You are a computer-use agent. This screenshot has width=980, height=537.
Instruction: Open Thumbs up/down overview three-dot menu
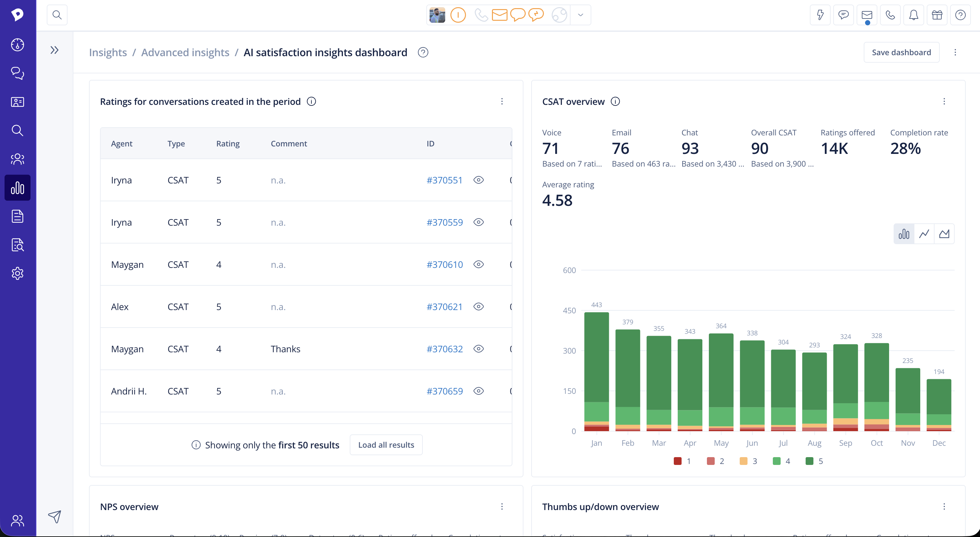(x=944, y=506)
